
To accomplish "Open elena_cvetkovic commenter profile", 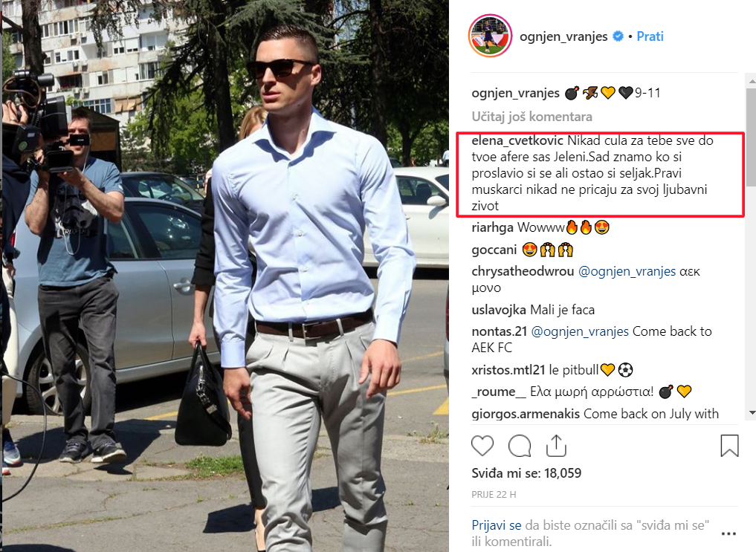I will tap(517, 140).
